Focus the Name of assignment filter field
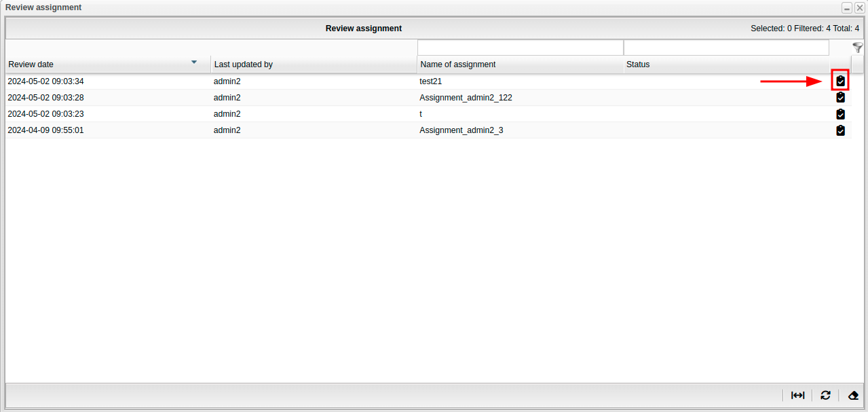Viewport: 868px width, 412px height. pos(520,48)
